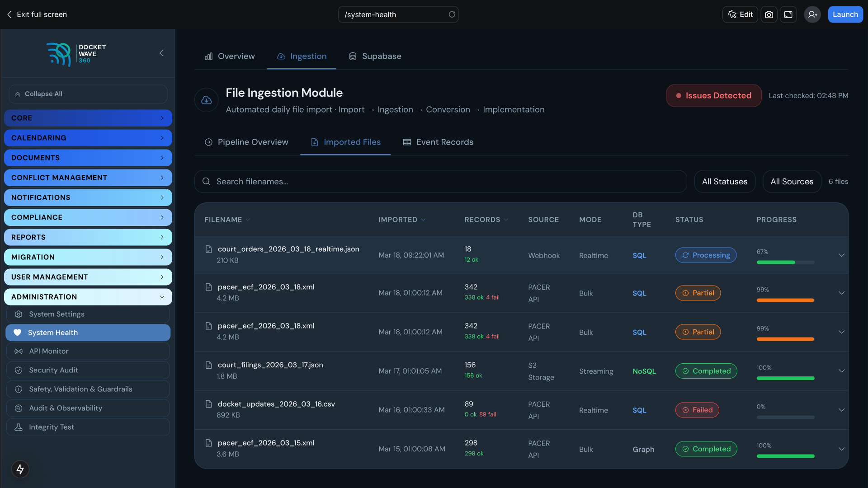Open Integrity Test in the sidebar
The image size is (868, 488).
[88, 427]
